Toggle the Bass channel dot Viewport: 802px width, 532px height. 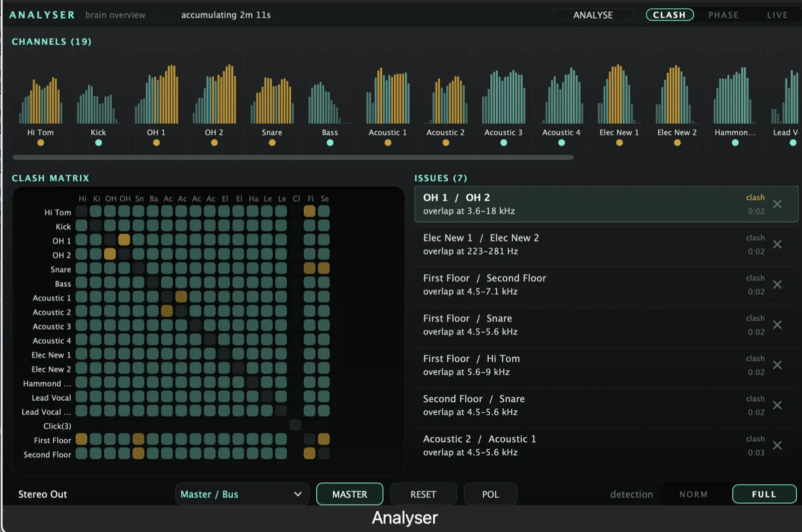click(x=330, y=143)
